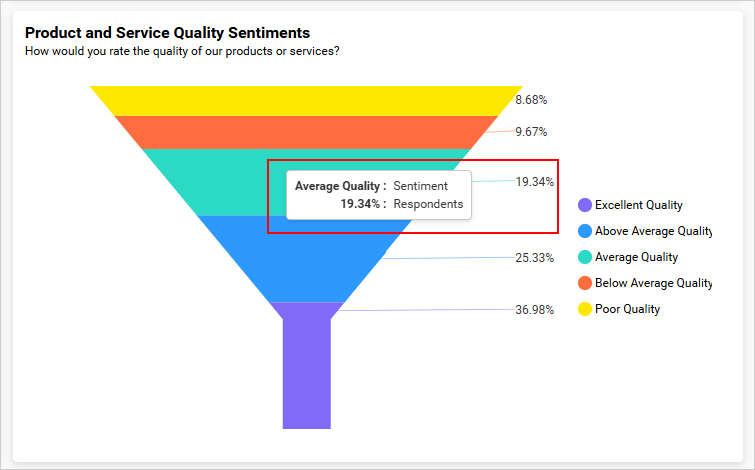Click the blue Above Average Quality legend dot

tap(585, 231)
